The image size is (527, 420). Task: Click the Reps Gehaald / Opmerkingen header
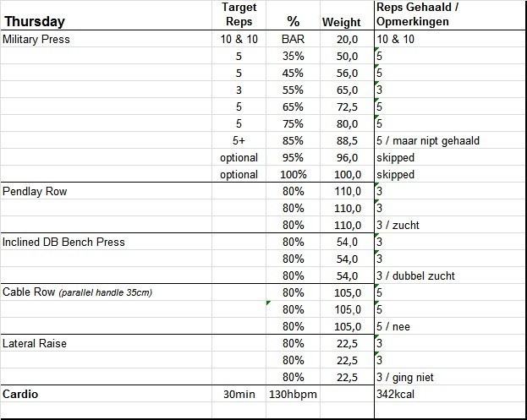419,14
